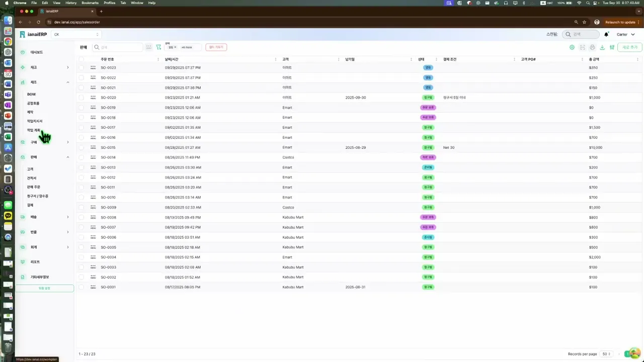
Task: Click the barcode scan frame icon
Action: click(x=582, y=47)
